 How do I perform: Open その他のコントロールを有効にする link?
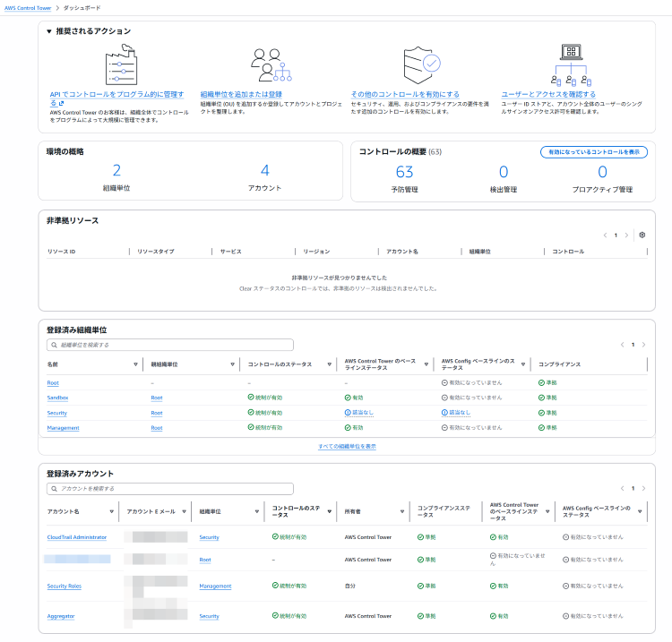pos(405,94)
